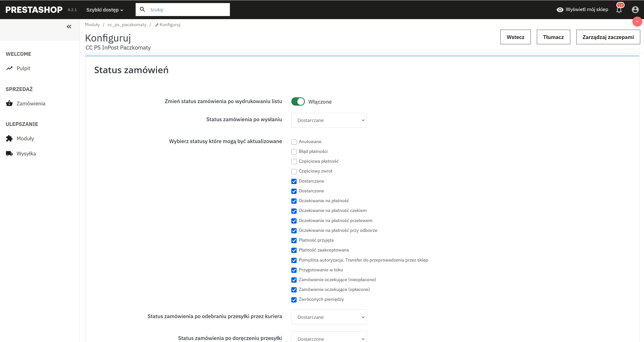This screenshot has width=644, height=342.
Task: Open the notifications bell icon
Action: 619,10
